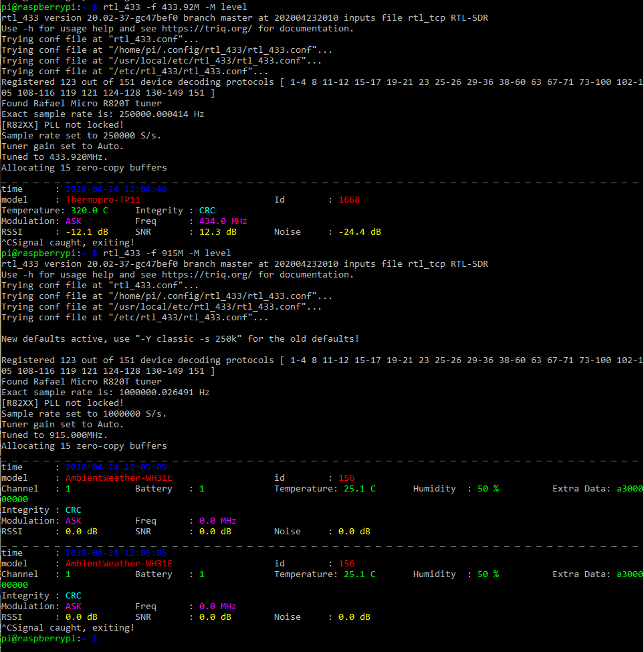Click the command 'rtl_433 -f 915M -M level'
The image size is (644, 652).
pos(167,253)
